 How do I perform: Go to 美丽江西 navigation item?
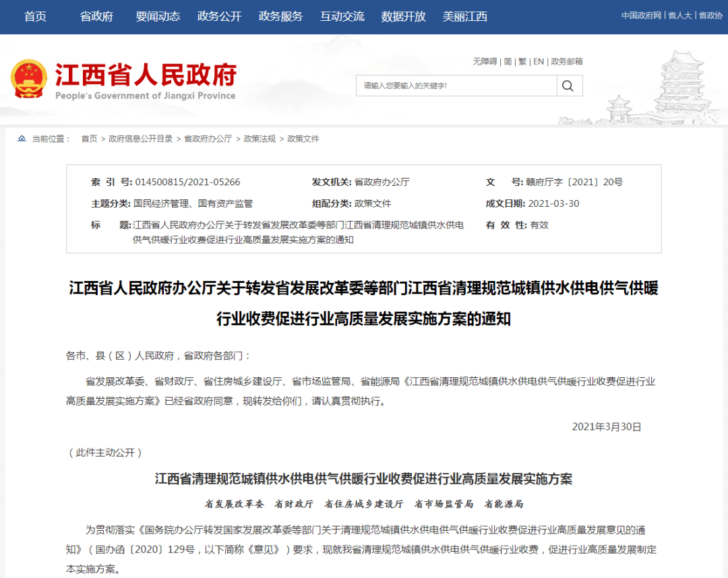(x=464, y=17)
